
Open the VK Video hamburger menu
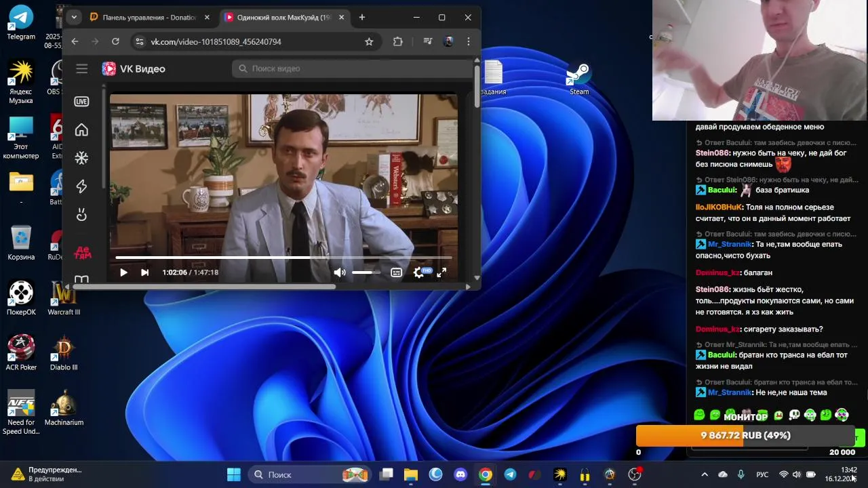82,68
